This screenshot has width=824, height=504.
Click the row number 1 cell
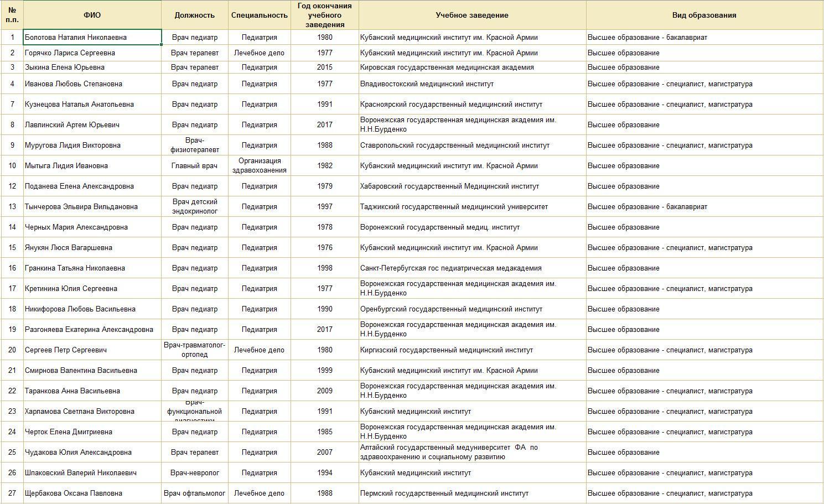pyautogui.click(x=12, y=37)
